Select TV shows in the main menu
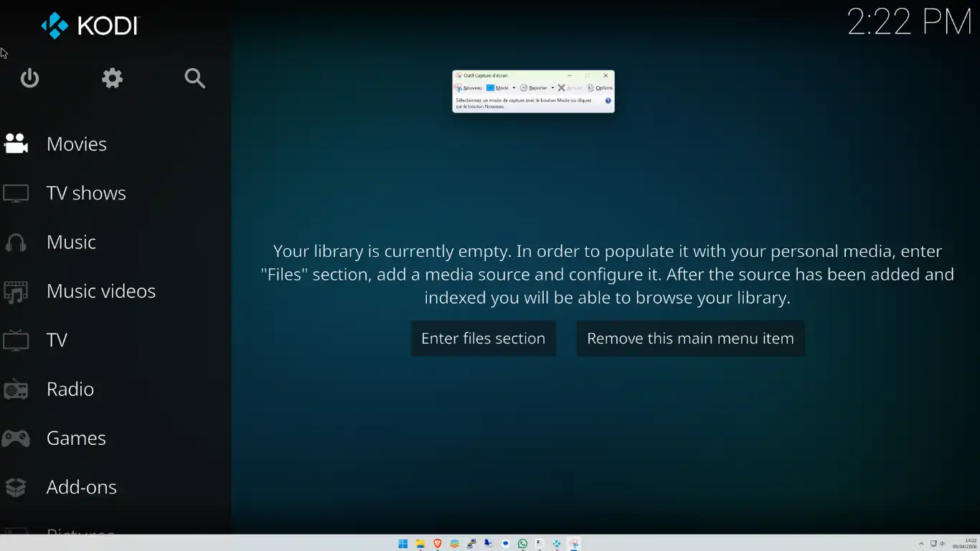 86,193
